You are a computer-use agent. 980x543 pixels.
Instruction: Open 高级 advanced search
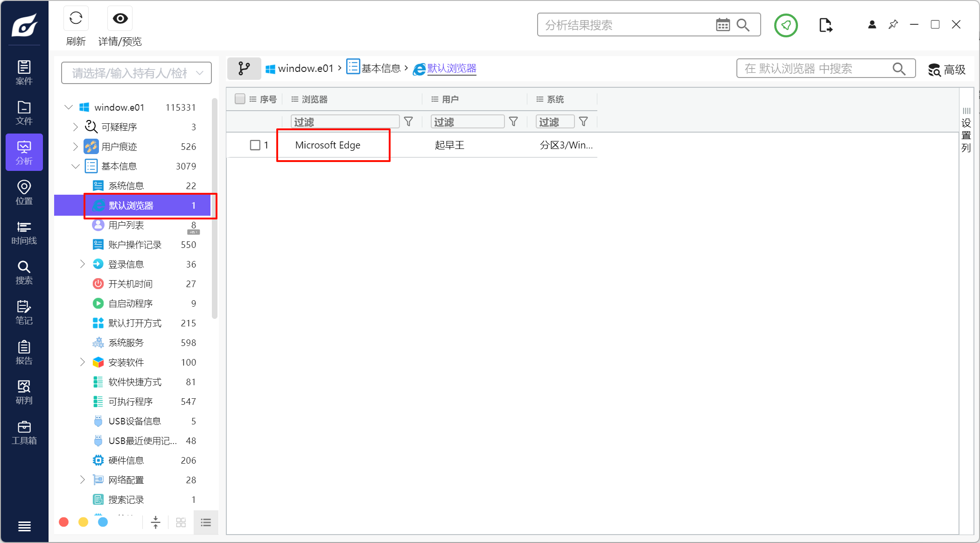[946, 70]
